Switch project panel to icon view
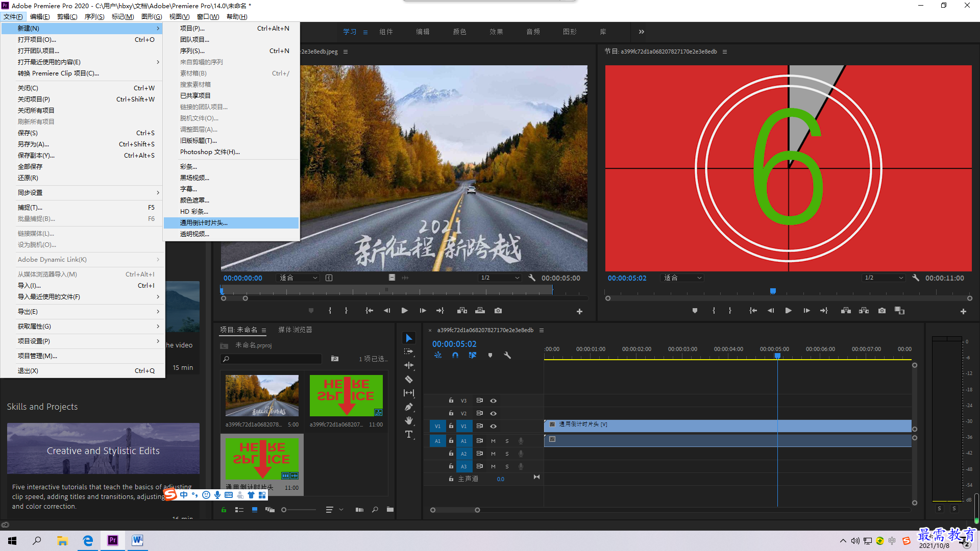980x551 pixels. click(255, 510)
